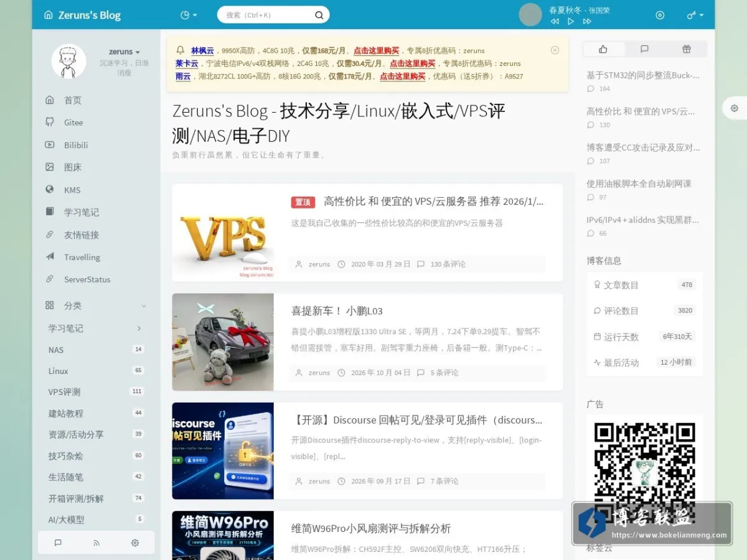This screenshot has height=560, width=747.
Task: Open 图床 in the sidebar
Action: pos(72,167)
